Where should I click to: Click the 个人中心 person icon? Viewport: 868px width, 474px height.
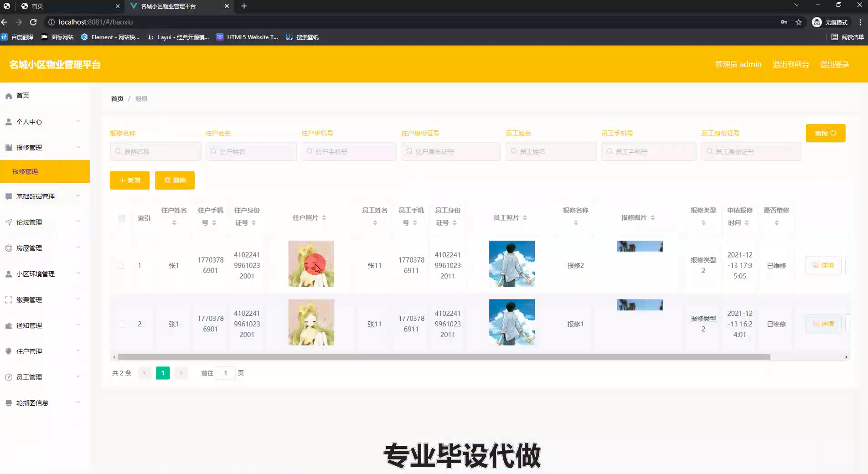pyautogui.click(x=9, y=122)
